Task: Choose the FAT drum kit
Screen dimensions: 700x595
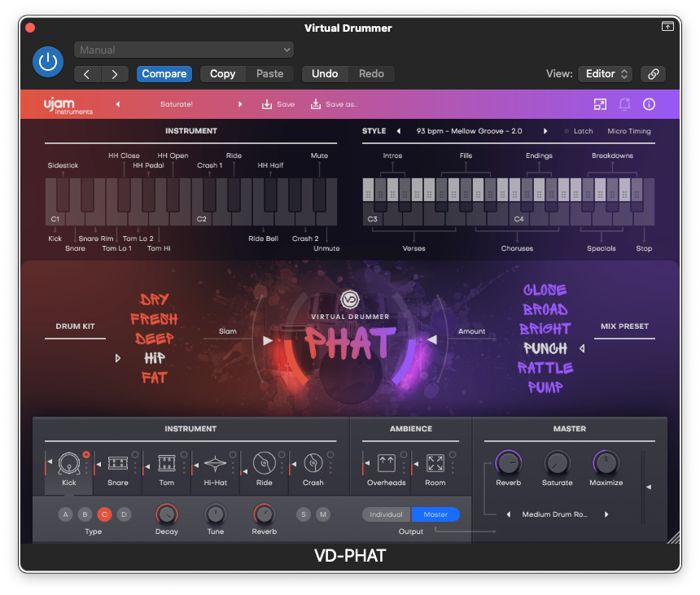Action: click(x=155, y=378)
